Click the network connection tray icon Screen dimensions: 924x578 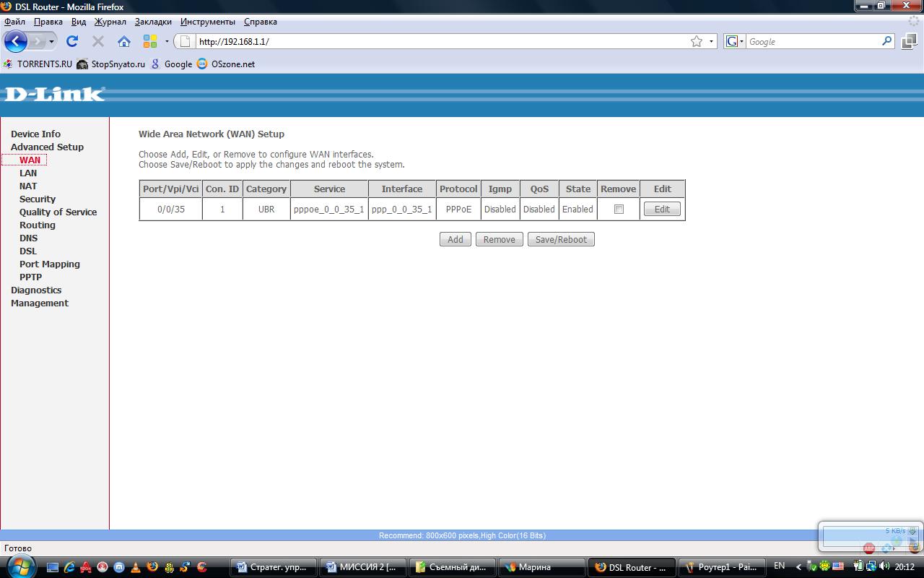pyautogui.click(x=871, y=566)
